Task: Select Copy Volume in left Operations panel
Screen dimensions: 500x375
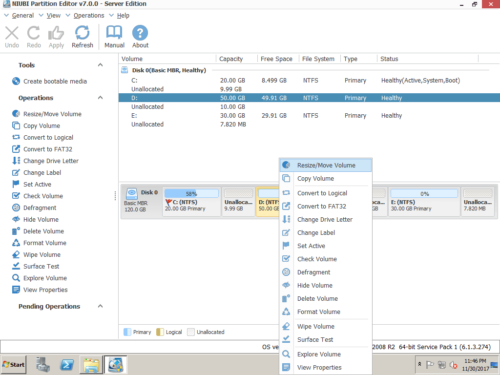Action: [x=36, y=126]
